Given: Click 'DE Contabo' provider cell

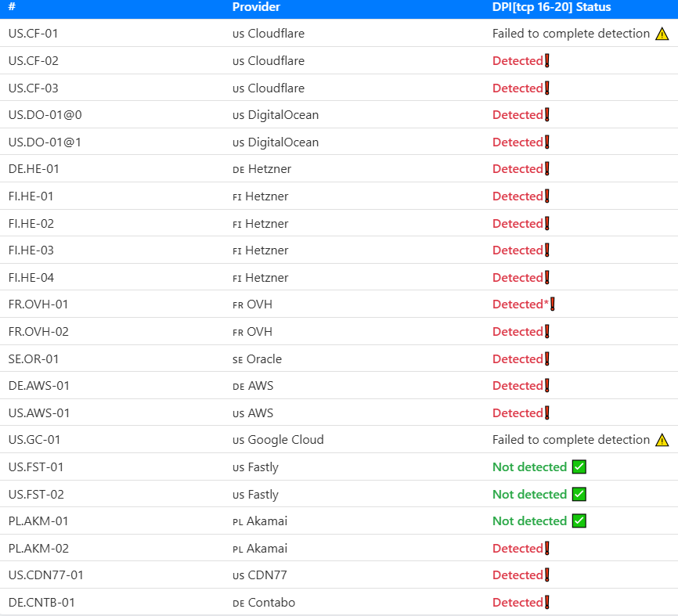Looking at the screenshot, I should coord(264,603).
